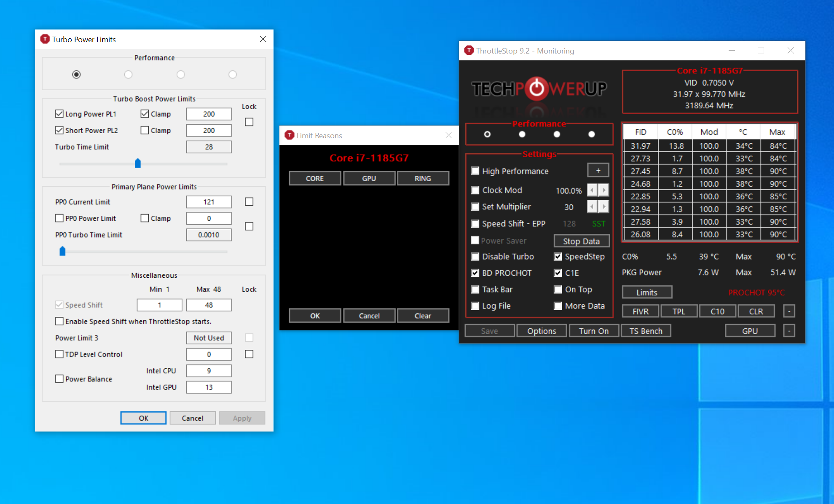This screenshot has width=834, height=504.
Task: Enable the Disable Turbo checkbox
Action: (x=475, y=257)
